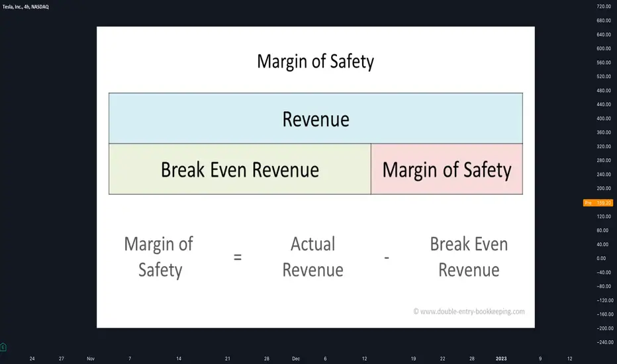Click the 720.00 level on price scale
This screenshot has width=617, height=364.
coord(604,7)
